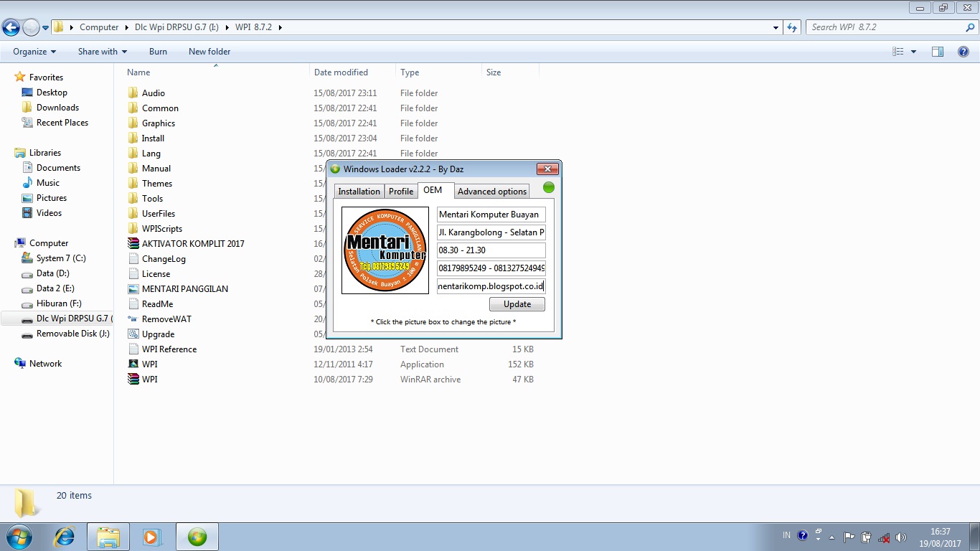Screen dimensions: 980x551
Task: Select the ChangeLog file name
Action: [x=164, y=259]
